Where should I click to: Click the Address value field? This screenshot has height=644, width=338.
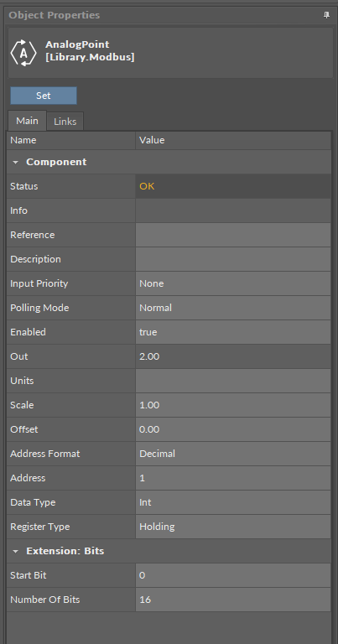tap(233, 478)
